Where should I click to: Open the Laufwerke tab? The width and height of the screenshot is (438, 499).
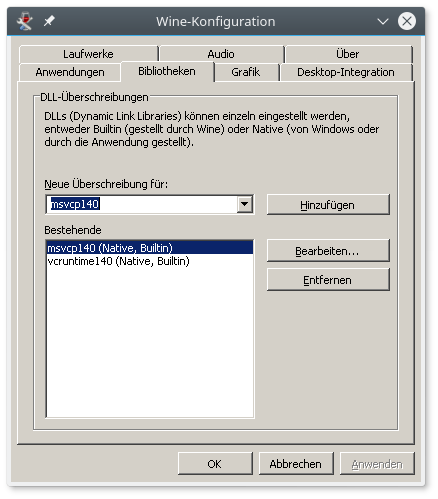click(88, 54)
